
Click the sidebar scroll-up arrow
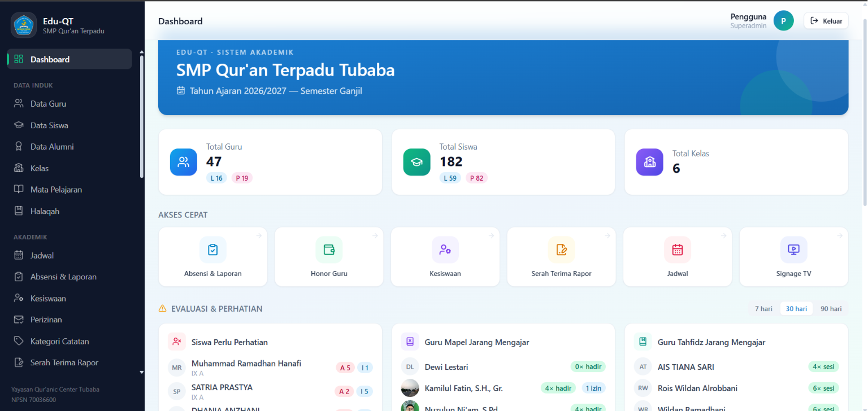pos(141,52)
